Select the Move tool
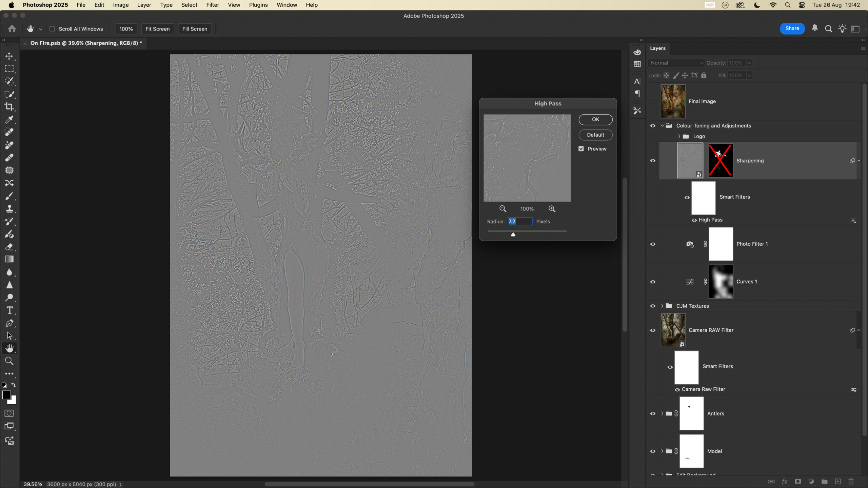This screenshot has height=488, width=868. tap(9, 56)
